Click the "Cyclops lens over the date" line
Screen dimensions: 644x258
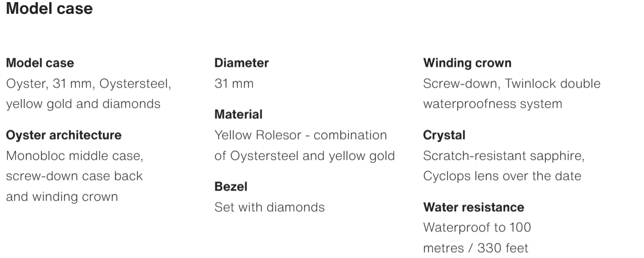pos(502,176)
